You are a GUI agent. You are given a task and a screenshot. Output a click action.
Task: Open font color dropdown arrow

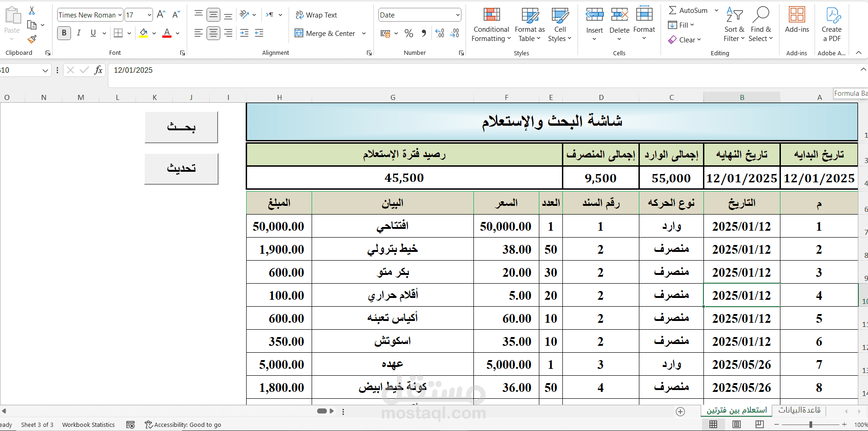tap(178, 33)
